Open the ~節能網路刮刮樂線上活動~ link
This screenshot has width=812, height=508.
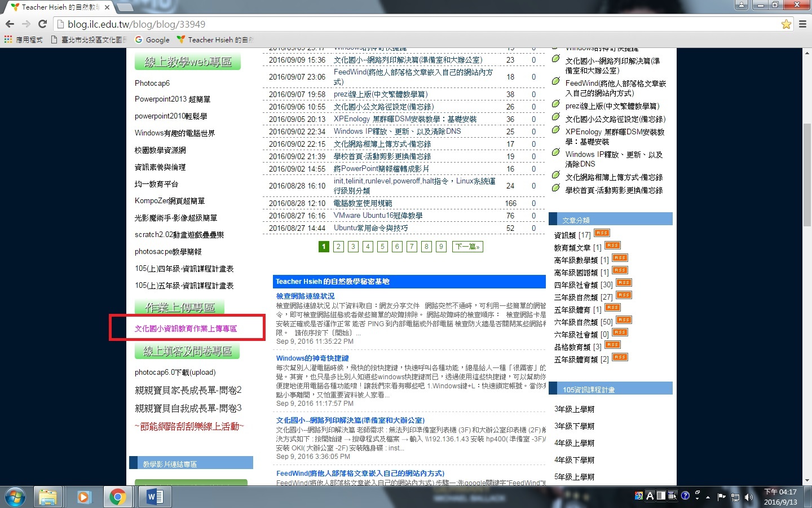point(189,426)
